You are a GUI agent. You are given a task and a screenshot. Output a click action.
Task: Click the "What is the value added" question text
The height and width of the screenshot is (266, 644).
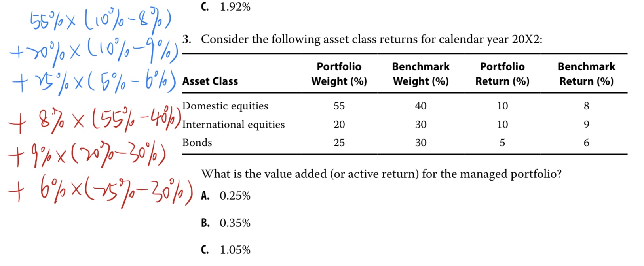[381, 174]
